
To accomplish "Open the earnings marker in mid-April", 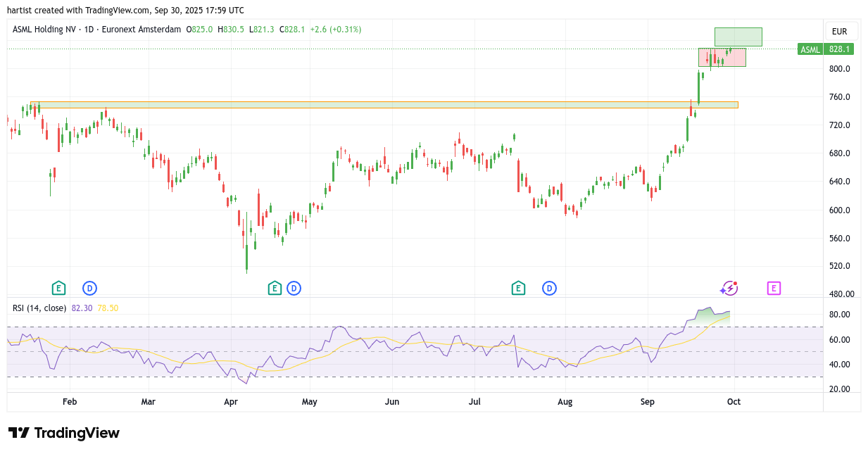I will [275, 288].
